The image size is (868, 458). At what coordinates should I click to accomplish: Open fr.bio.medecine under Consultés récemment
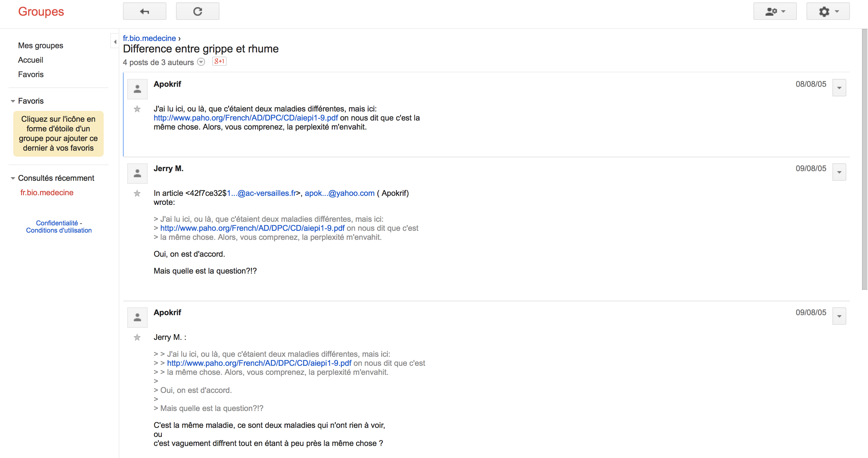tap(47, 193)
